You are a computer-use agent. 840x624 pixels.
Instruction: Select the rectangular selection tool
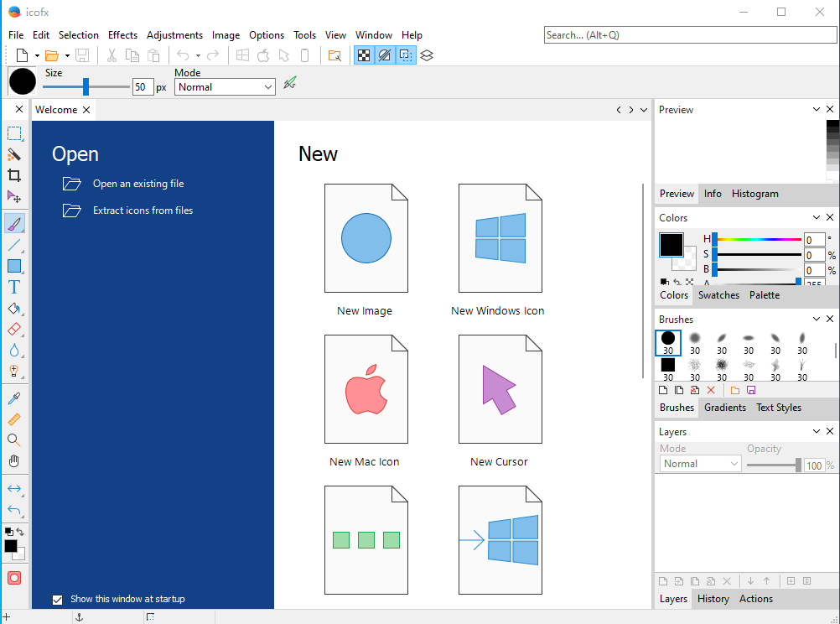pos(14,133)
